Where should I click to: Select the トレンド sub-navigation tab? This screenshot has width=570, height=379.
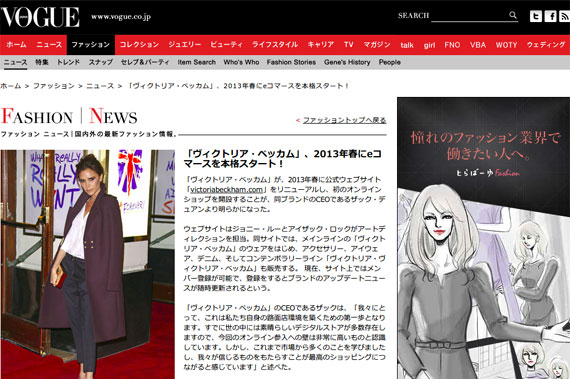coord(68,62)
